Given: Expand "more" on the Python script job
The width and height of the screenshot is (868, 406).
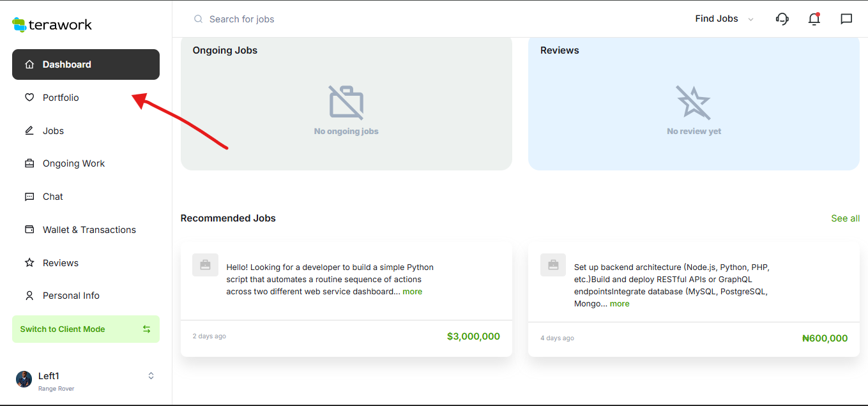Looking at the screenshot, I should 412,292.
